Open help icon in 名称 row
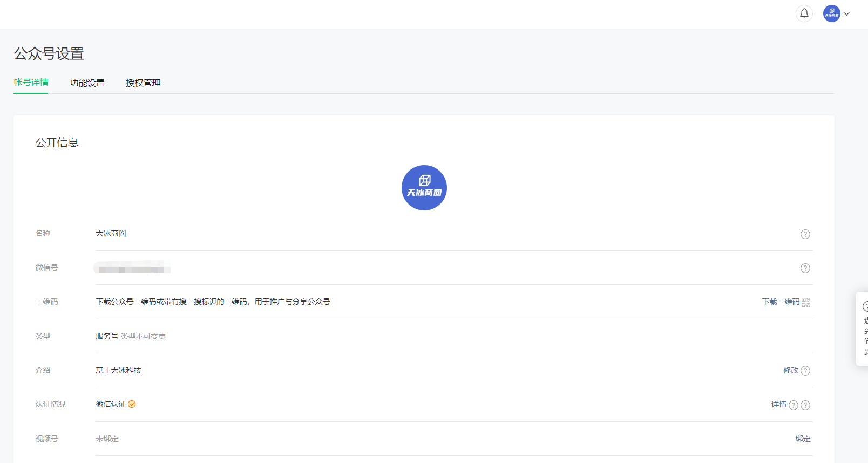 tap(805, 234)
